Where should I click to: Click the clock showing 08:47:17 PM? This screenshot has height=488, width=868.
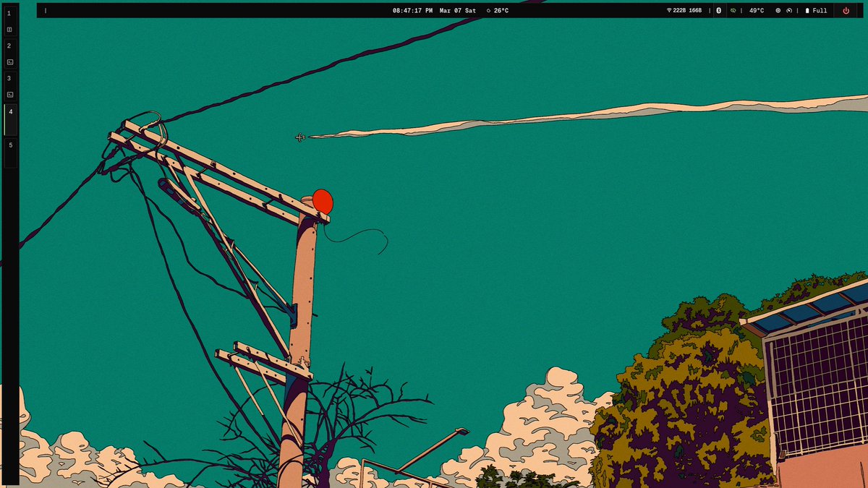coord(413,11)
